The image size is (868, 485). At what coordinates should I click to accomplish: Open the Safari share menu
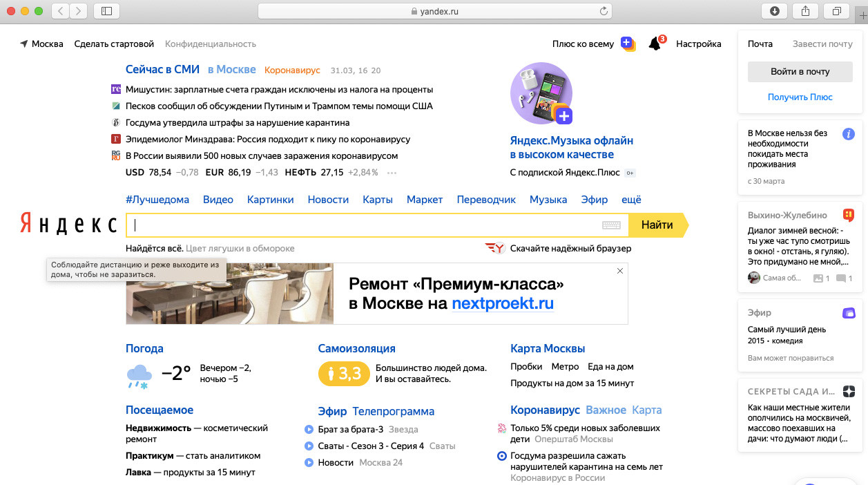(805, 11)
